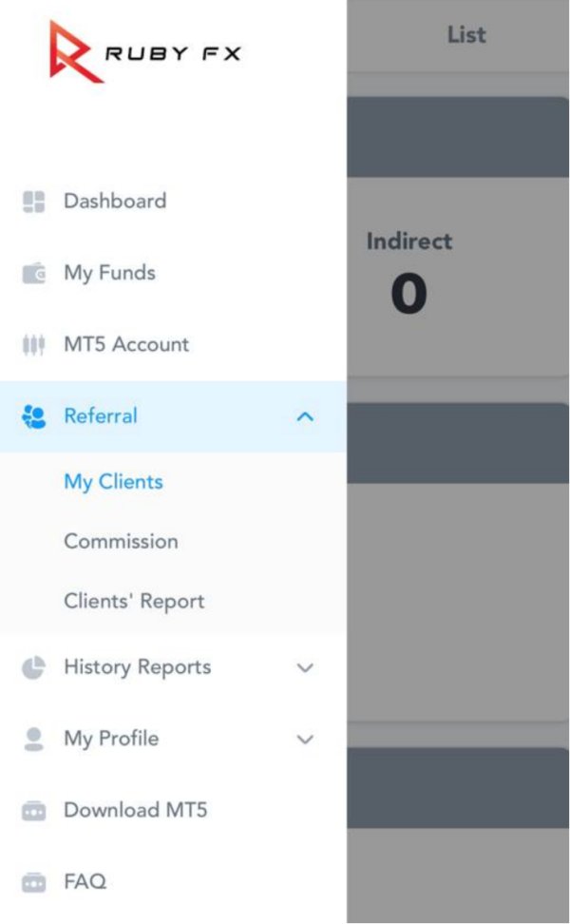570x924 pixels.
Task: Click the Ruby FX logo
Action: click(144, 50)
